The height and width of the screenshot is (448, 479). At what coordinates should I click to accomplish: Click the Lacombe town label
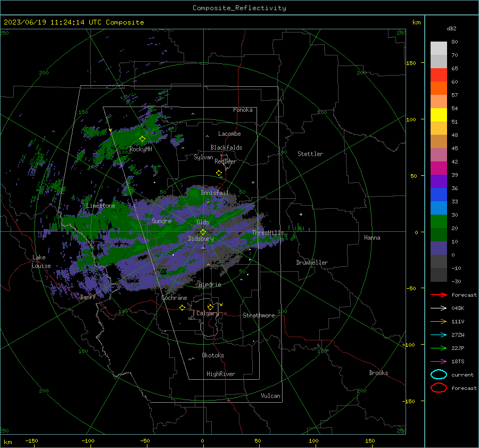tap(229, 134)
